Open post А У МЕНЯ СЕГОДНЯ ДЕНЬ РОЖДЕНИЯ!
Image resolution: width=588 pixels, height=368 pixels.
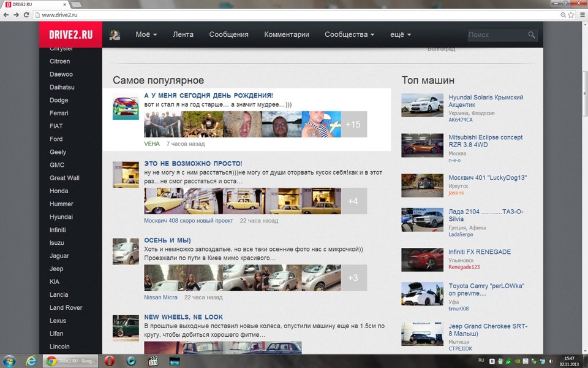[208, 96]
